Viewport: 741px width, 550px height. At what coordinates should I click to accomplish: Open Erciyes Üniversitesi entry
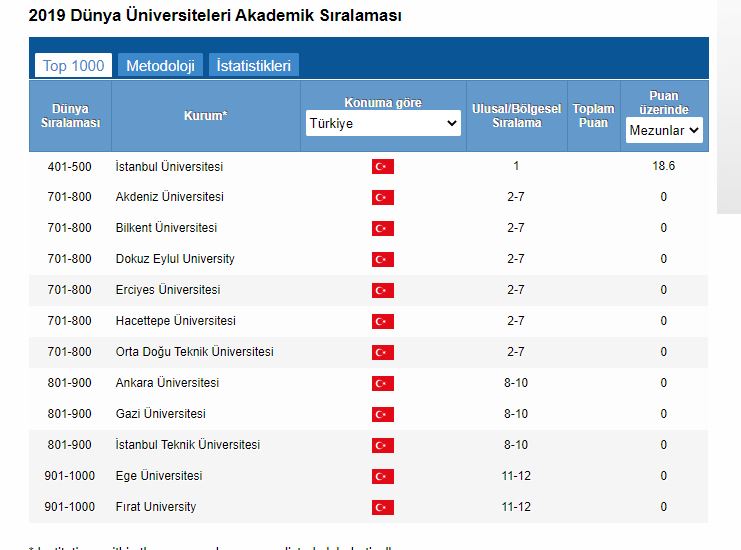click(168, 290)
